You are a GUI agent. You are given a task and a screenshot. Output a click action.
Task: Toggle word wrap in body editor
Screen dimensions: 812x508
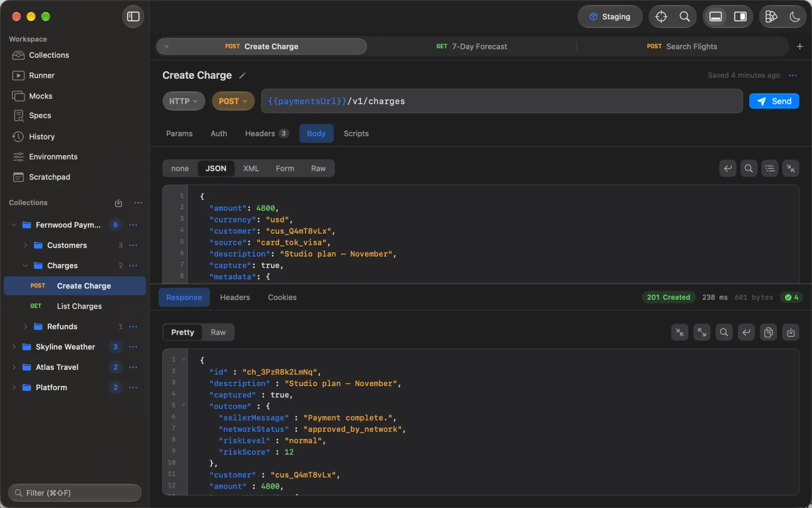tap(728, 168)
